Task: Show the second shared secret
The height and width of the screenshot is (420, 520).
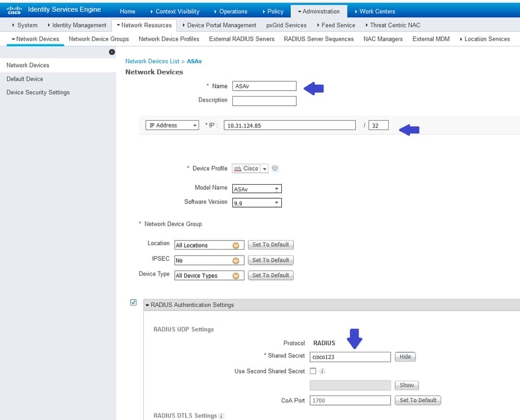Action: click(406, 385)
